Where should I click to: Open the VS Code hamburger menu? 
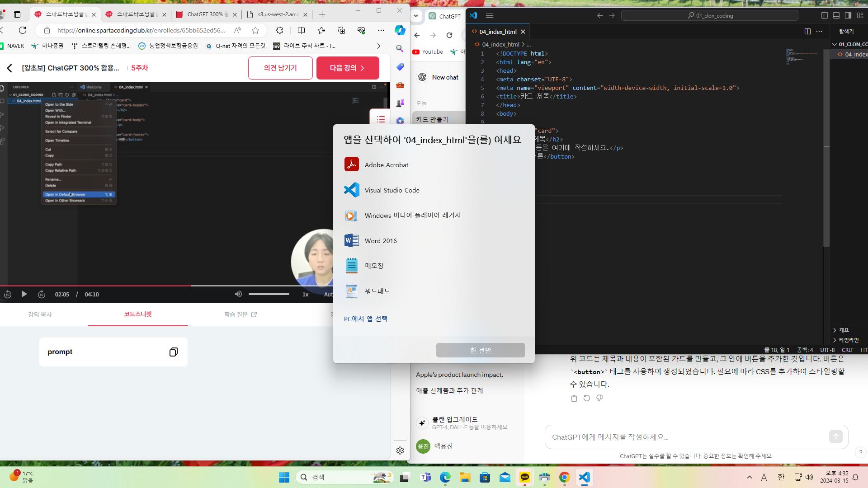pos(490,15)
